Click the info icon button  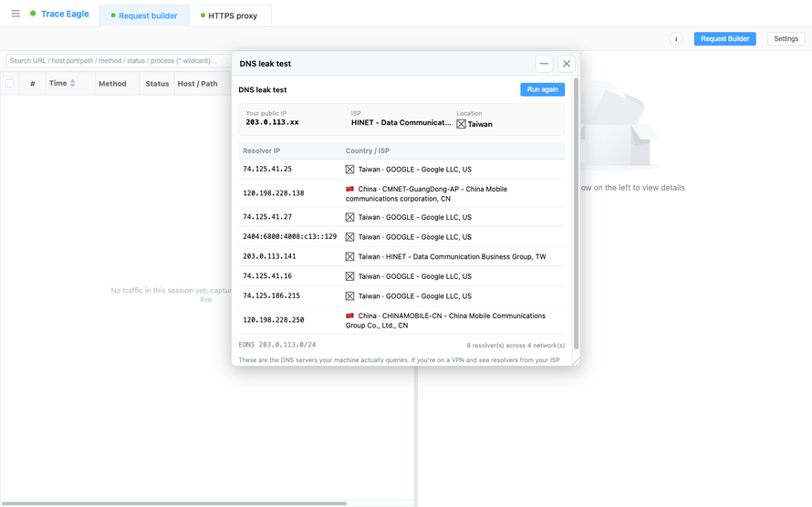point(676,39)
